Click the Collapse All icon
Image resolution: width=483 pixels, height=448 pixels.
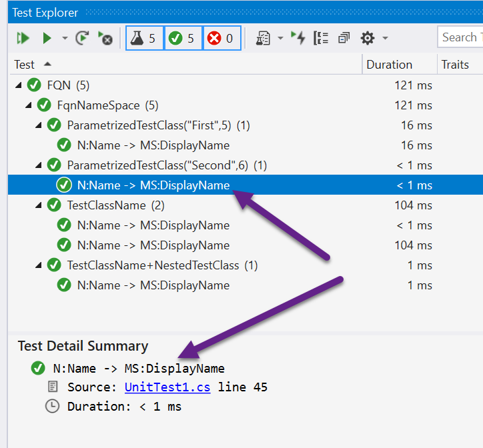tap(344, 39)
